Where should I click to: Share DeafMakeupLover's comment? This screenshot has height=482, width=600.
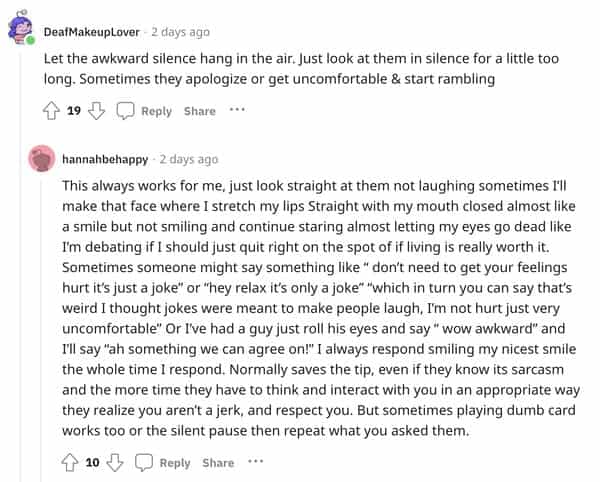(x=199, y=111)
